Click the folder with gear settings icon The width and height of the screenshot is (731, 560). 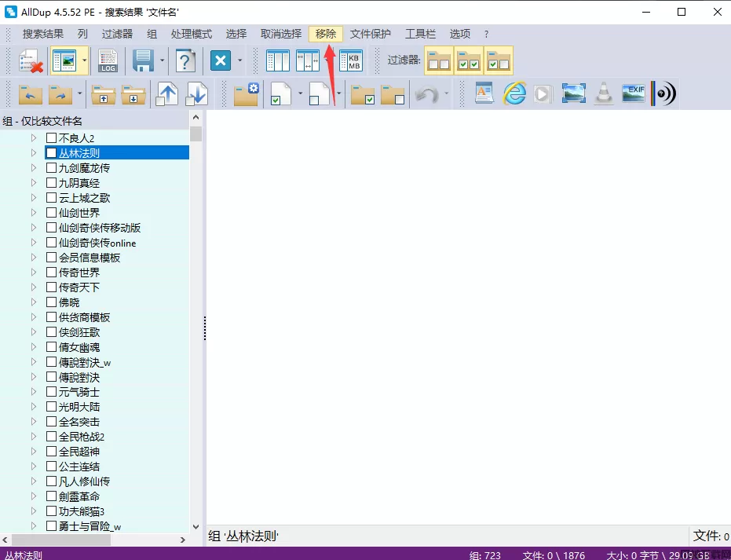coord(246,94)
